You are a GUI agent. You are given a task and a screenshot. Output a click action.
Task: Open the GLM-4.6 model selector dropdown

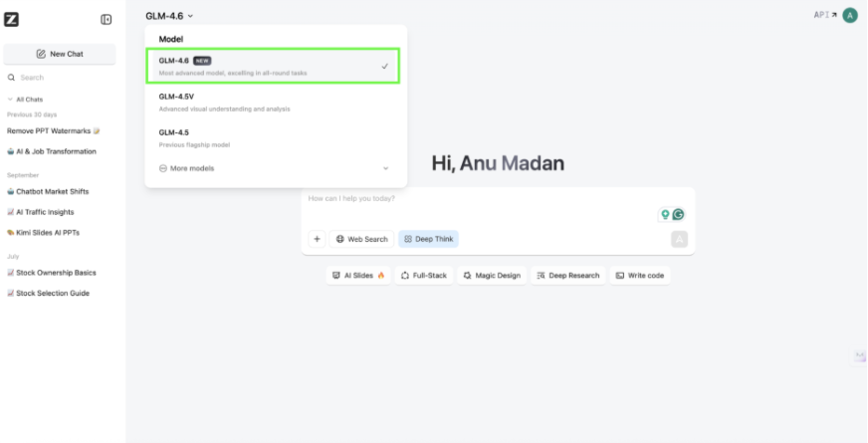click(169, 16)
